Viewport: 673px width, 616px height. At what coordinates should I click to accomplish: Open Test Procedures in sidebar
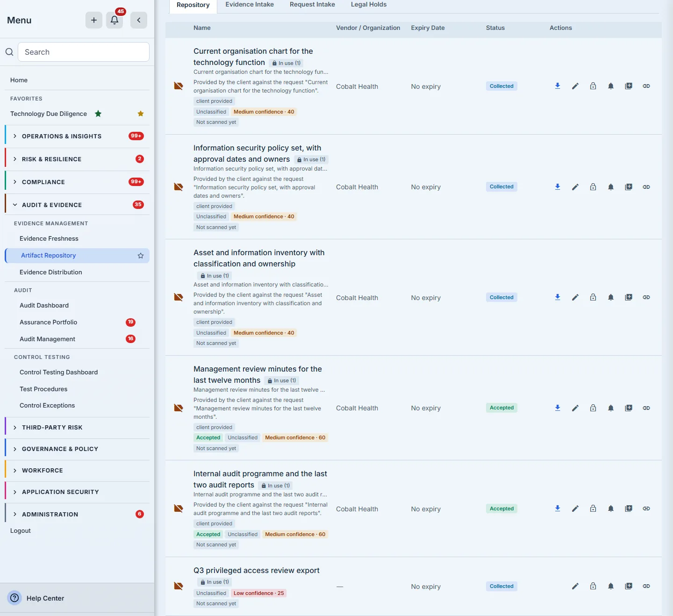pyautogui.click(x=43, y=389)
